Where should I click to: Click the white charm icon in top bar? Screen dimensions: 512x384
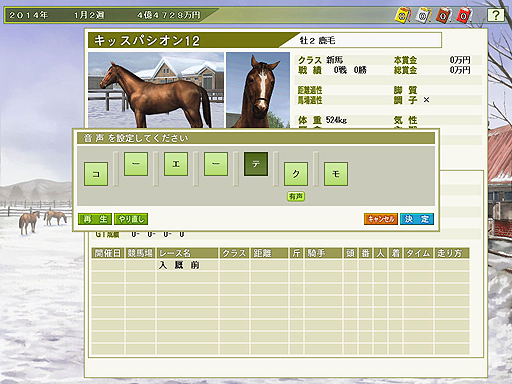click(x=423, y=15)
